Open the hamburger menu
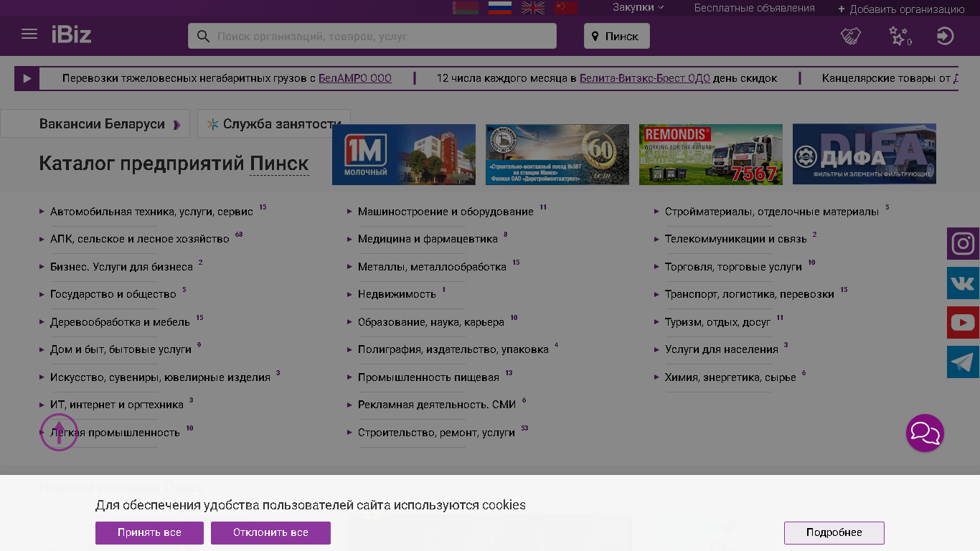The height and width of the screenshot is (551, 980). pos(29,34)
